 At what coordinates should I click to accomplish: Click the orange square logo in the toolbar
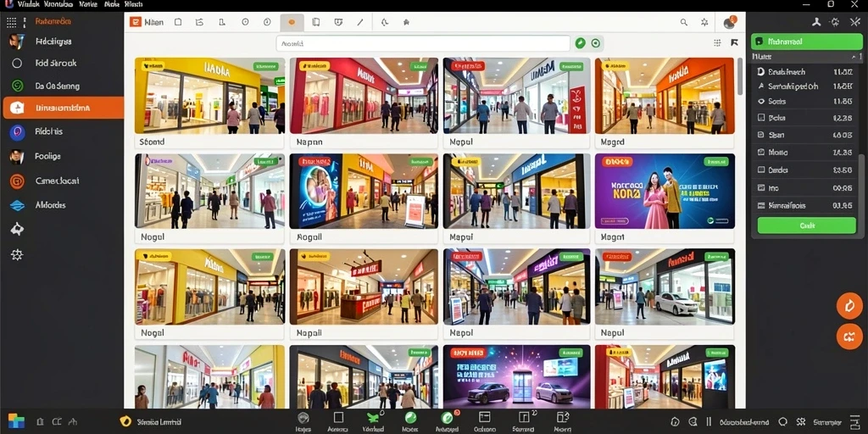tap(135, 22)
